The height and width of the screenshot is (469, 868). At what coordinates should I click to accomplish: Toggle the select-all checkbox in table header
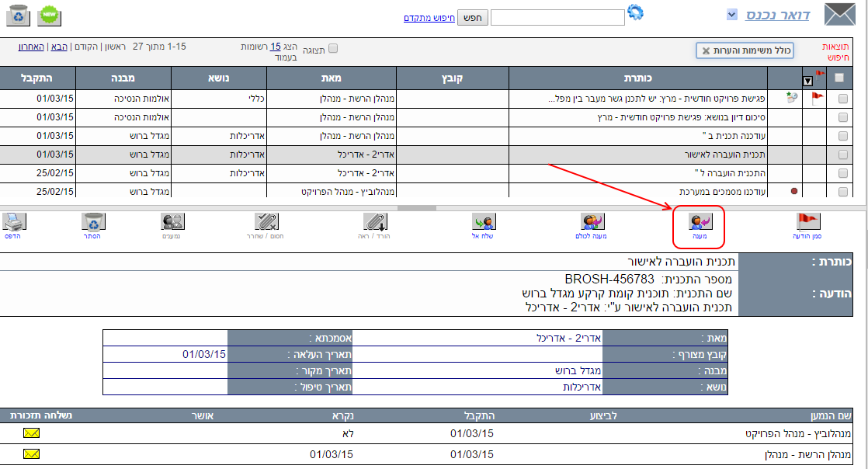(839, 78)
